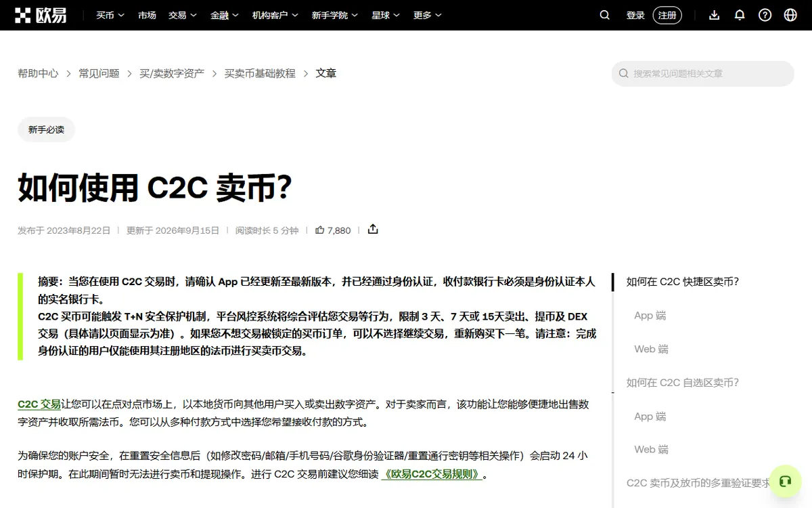
Task: Expand the 交易 dropdown menu
Action: click(183, 15)
